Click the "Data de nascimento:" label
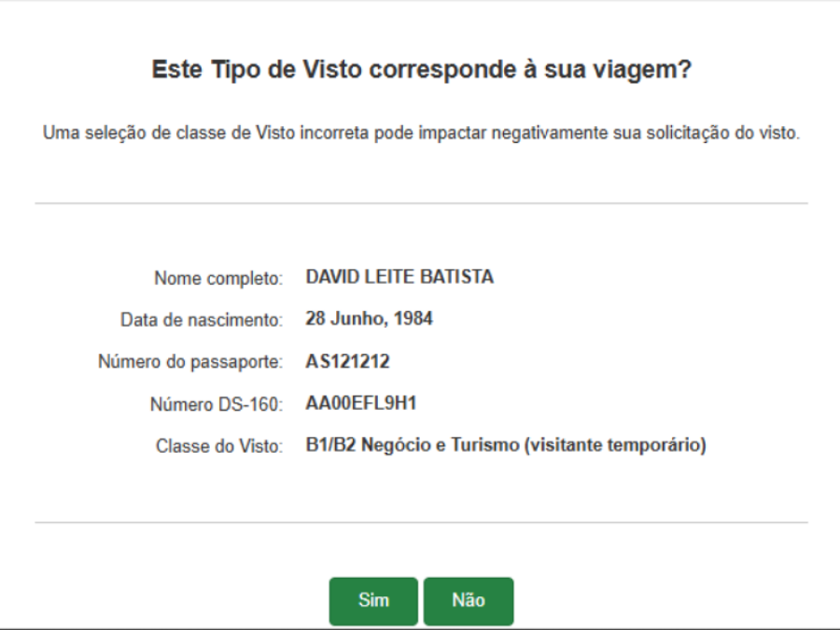 point(201,320)
